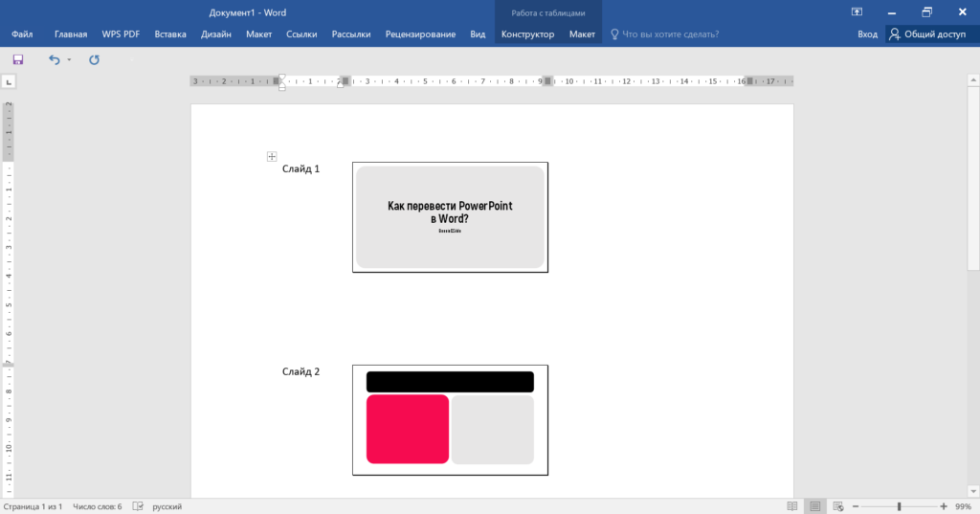This screenshot has height=514, width=980.
Task: Click the 'Что вы хотите сделать?' search field
Action: point(670,34)
